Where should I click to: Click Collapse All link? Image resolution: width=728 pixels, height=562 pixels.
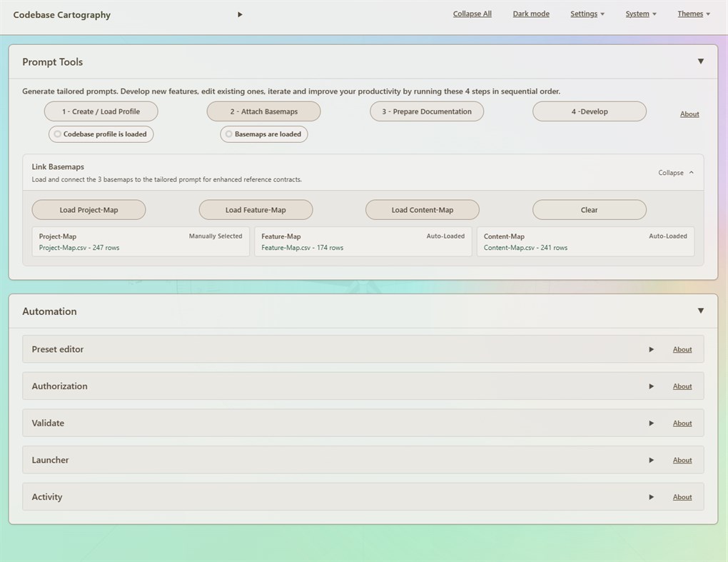pos(472,14)
